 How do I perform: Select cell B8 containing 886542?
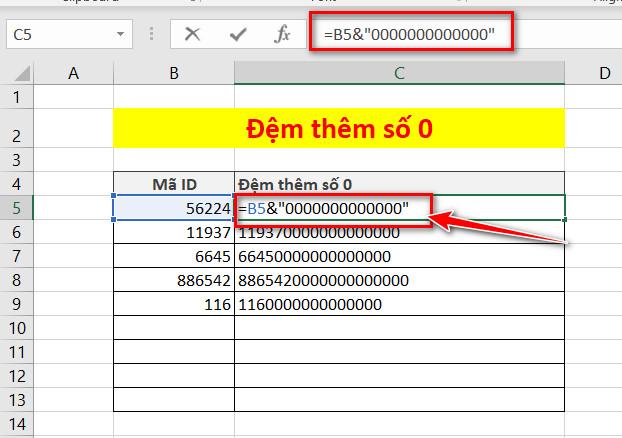pos(174,280)
